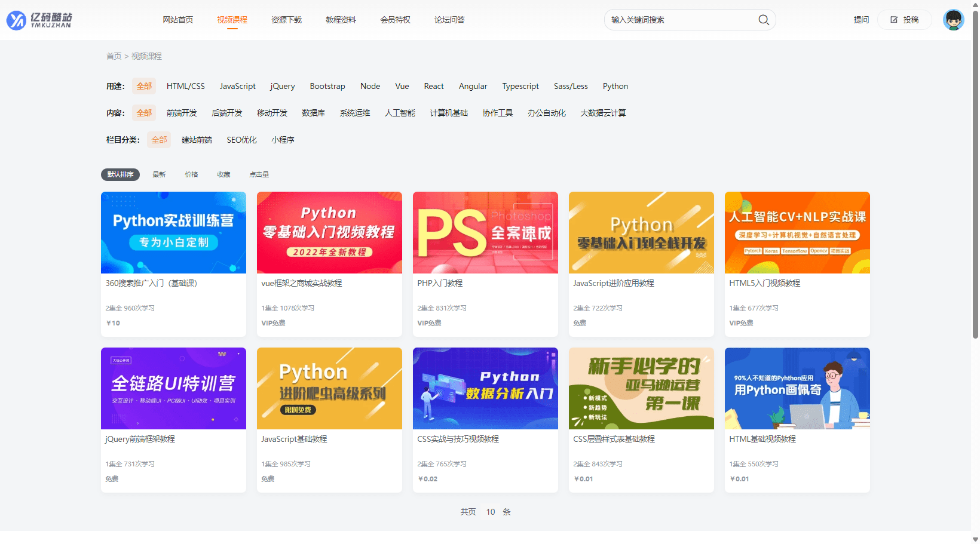This screenshot has height=544, width=980.
Task: Open the PHP入门教程 course link
Action: [x=439, y=282]
